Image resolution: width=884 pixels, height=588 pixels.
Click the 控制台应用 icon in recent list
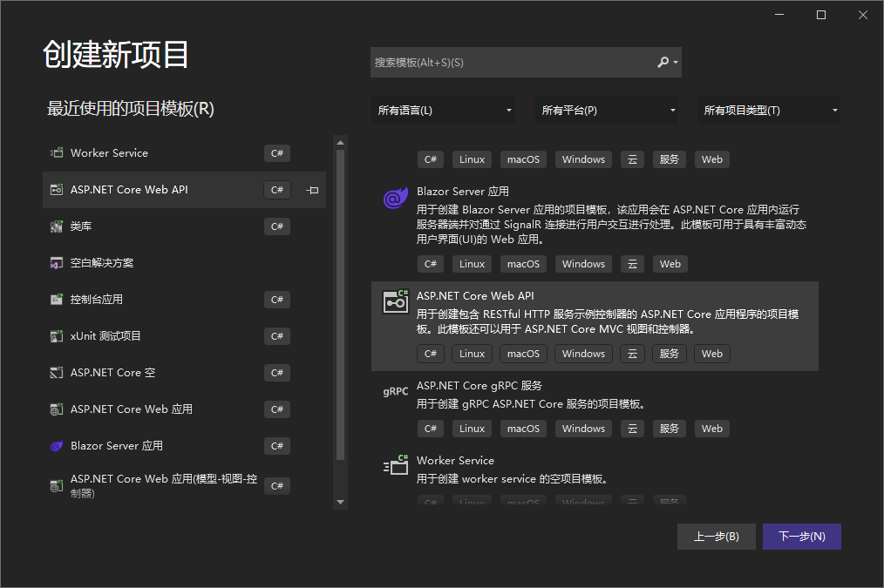pyautogui.click(x=57, y=300)
